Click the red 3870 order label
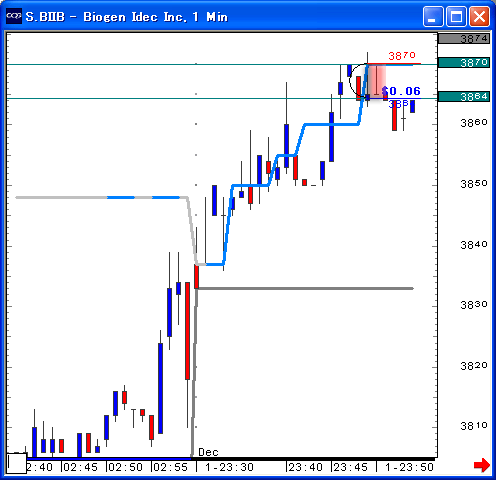This screenshot has height=480, width=496. point(402,55)
